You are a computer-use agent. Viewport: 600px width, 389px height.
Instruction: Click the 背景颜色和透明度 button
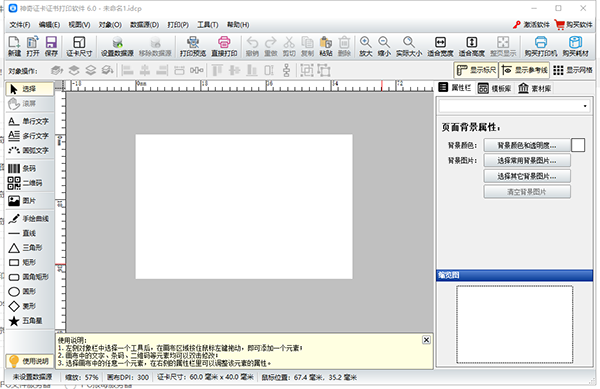click(527, 145)
